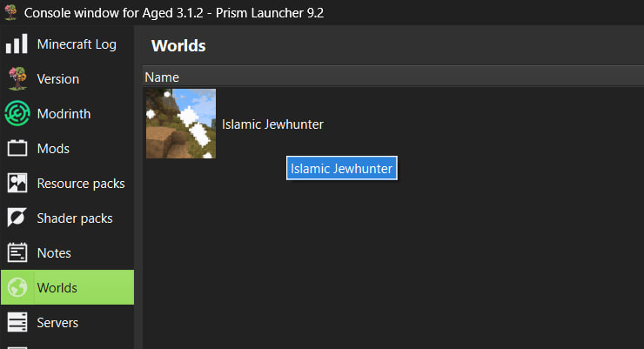Click the Worlds globe icon
The height and width of the screenshot is (349, 644).
17,287
